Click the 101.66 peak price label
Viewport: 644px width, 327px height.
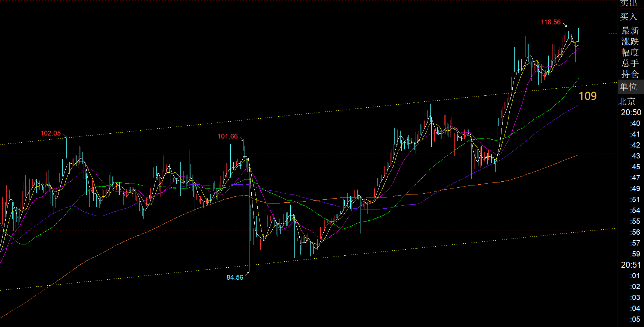click(228, 136)
